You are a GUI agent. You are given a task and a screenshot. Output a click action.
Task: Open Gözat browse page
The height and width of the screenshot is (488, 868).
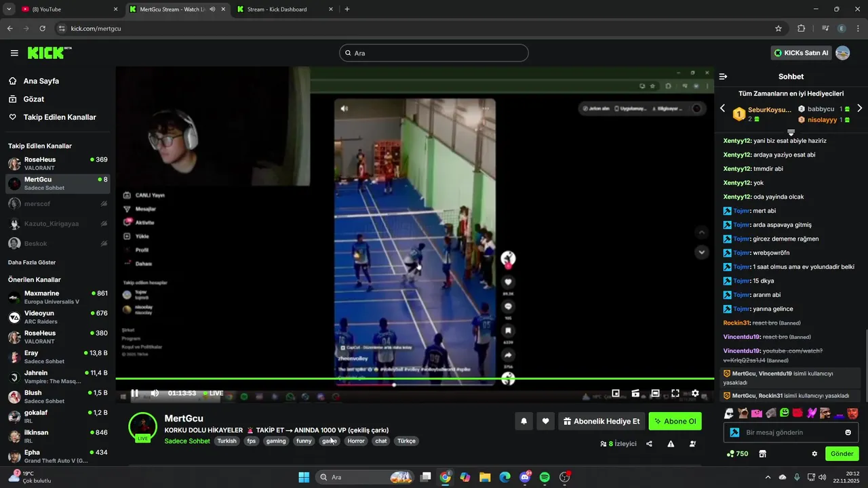34,99
